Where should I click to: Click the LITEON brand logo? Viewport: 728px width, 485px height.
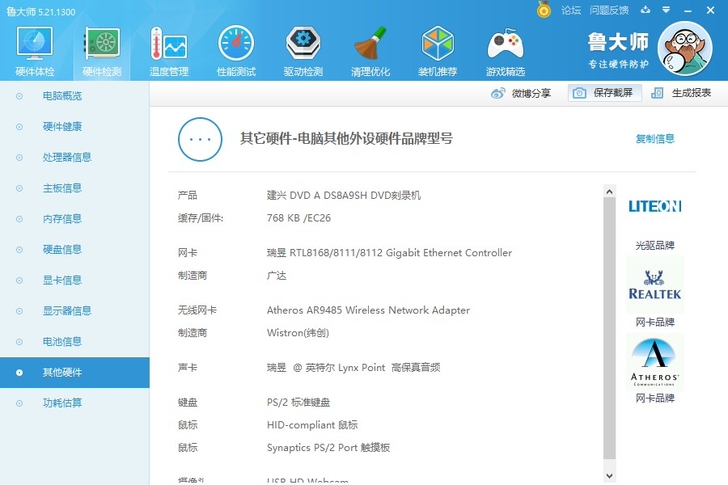tap(655, 206)
